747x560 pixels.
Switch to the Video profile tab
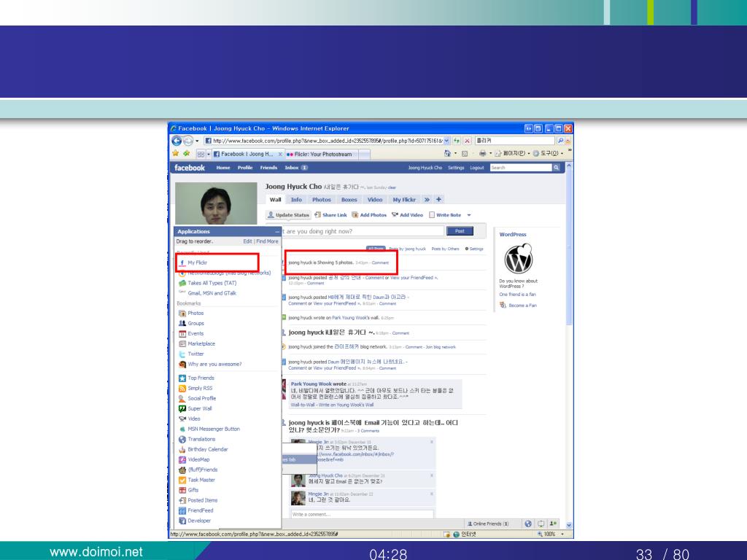click(375, 200)
